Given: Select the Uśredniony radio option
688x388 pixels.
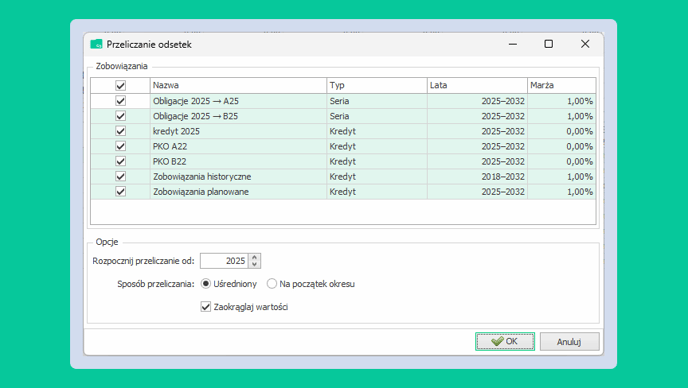Looking at the screenshot, I should [205, 284].
